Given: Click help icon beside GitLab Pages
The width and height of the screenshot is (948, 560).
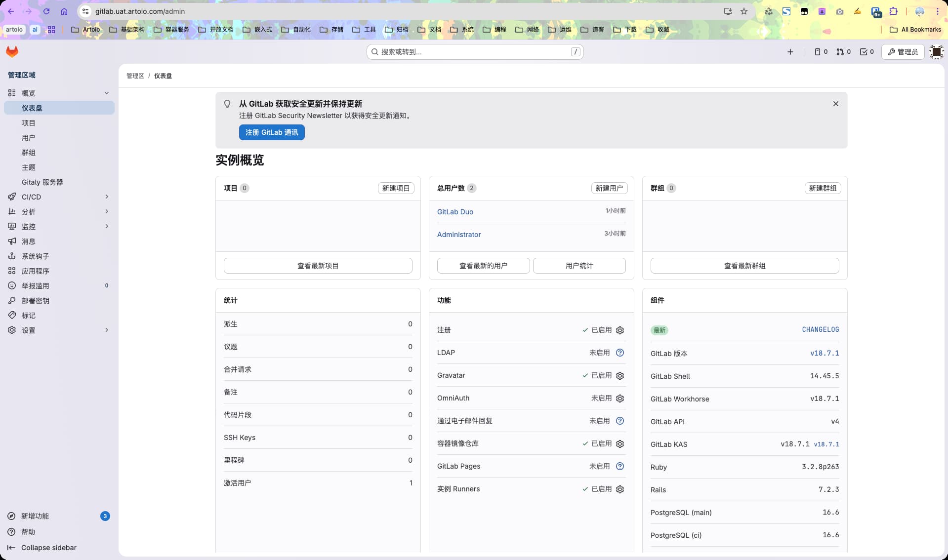Looking at the screenshot, I should click(x=620, y=466).
